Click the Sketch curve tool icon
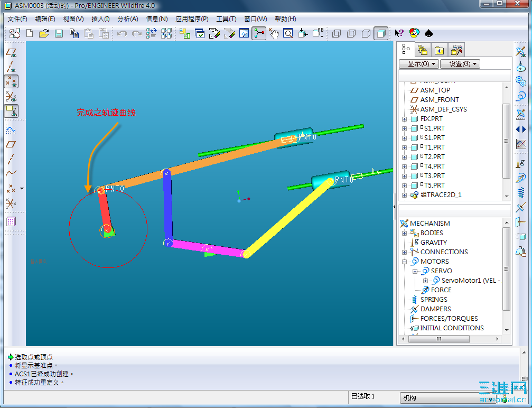Image resolution: width=532 pixels, height=408 pixels. (x=11, y=129)
